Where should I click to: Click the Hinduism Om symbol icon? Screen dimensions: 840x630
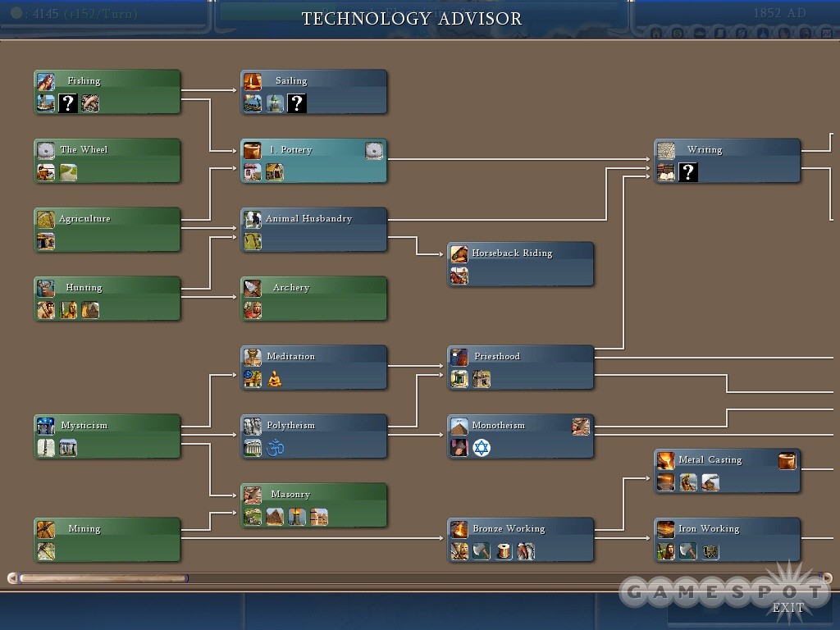pos(275,448)
